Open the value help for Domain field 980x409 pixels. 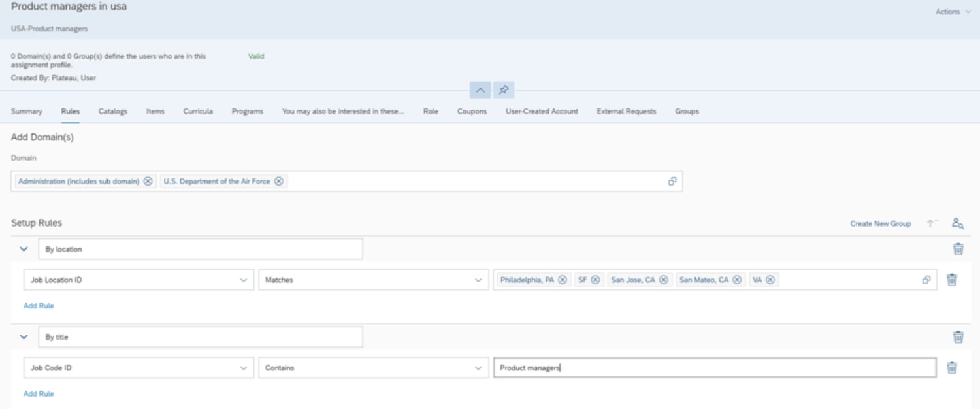point(672,182)
